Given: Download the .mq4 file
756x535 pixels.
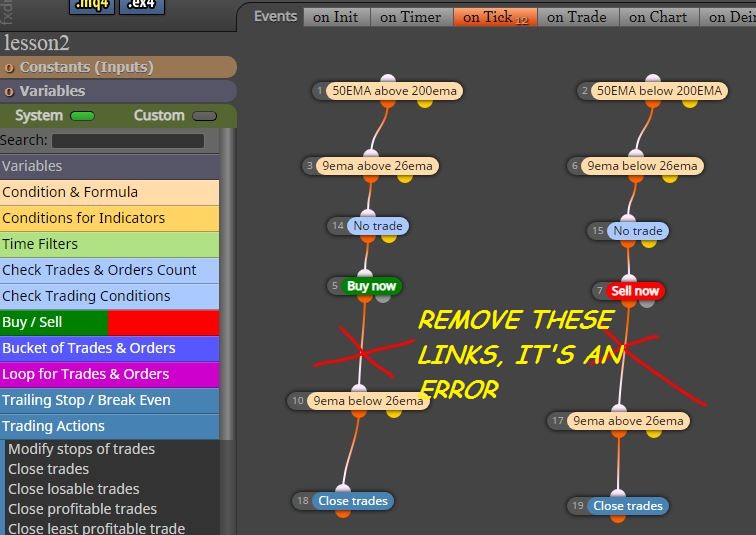Looking at the screenshot, I should (92, 6).
